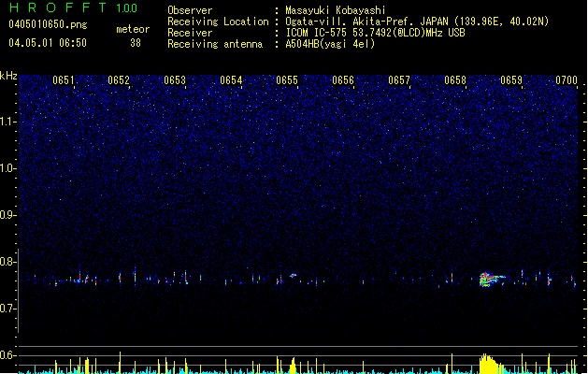Click the 0658 time marker
The image size is (588, 374).
pyautogui.click(x=455, y=80)
